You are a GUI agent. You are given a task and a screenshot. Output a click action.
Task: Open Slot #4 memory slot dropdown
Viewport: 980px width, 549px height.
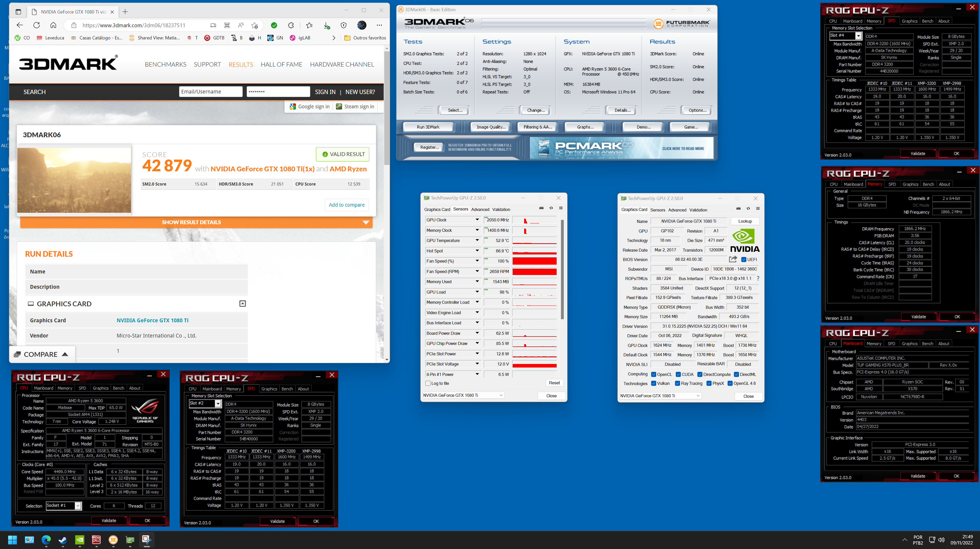858,36
